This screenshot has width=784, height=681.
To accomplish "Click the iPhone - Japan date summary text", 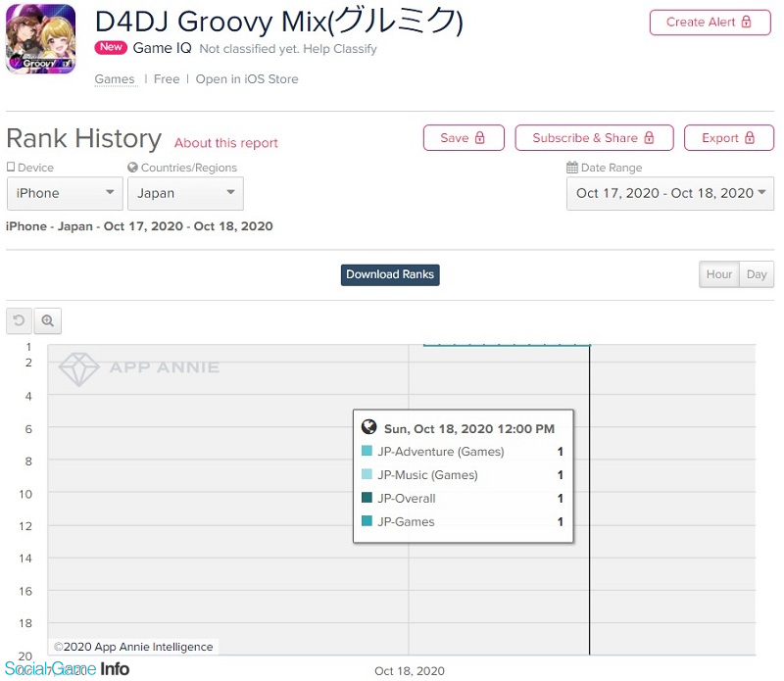I will pyautogui.click(x=139, y=226).
